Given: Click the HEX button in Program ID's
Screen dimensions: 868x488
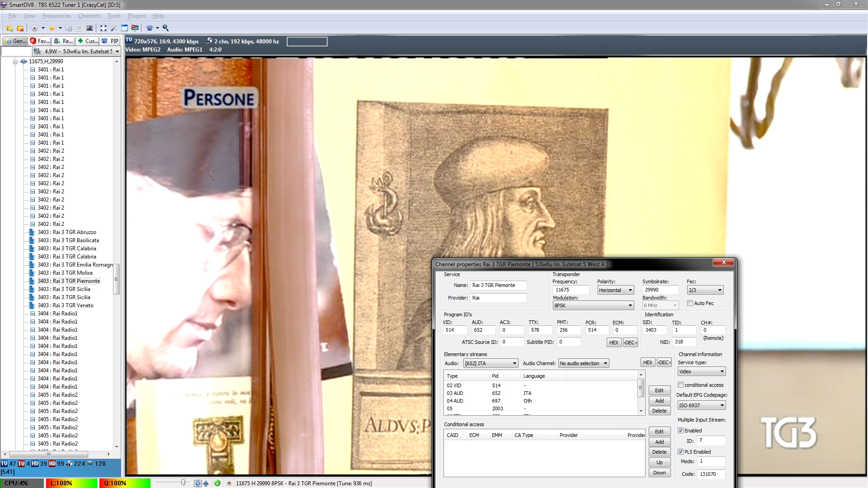Looking at the screenshot, I should (613, 343).
